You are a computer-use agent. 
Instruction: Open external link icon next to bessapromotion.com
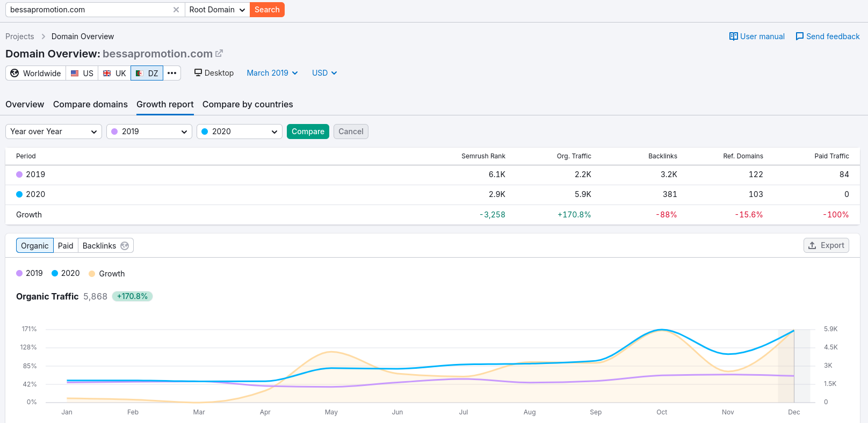pyautogui.click(x=219, y=54)
